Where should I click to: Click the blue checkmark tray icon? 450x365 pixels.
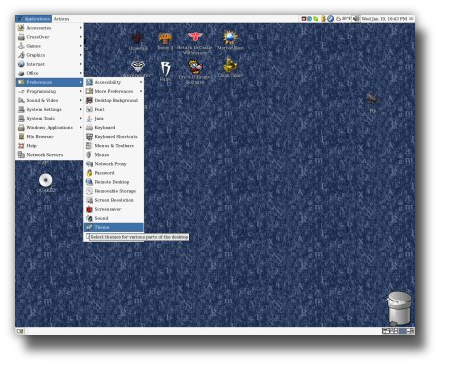(x=330, y=19)
